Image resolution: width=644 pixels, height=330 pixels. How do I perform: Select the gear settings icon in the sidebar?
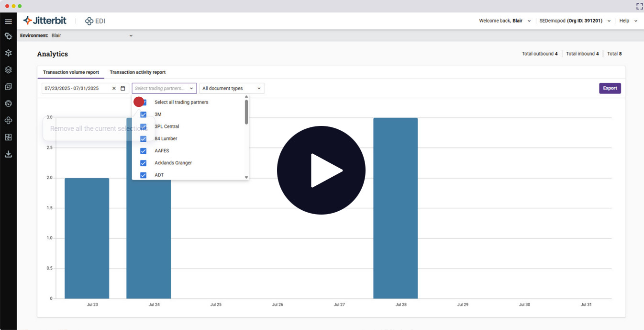(8, 36)
